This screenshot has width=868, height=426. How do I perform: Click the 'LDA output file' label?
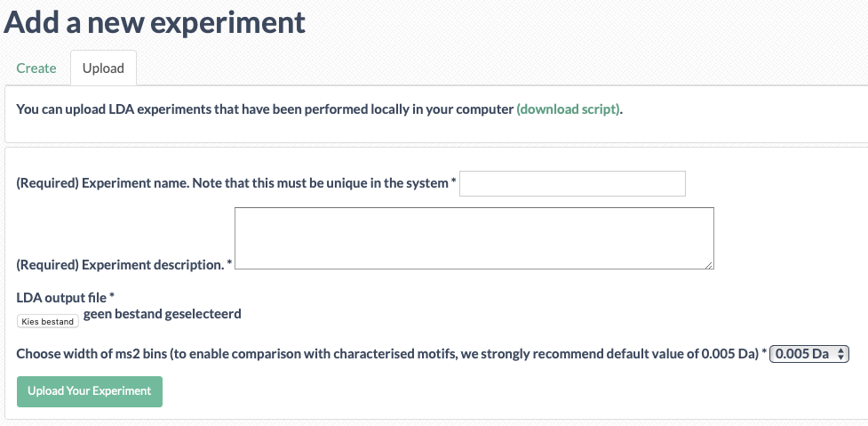click(61, 297)
